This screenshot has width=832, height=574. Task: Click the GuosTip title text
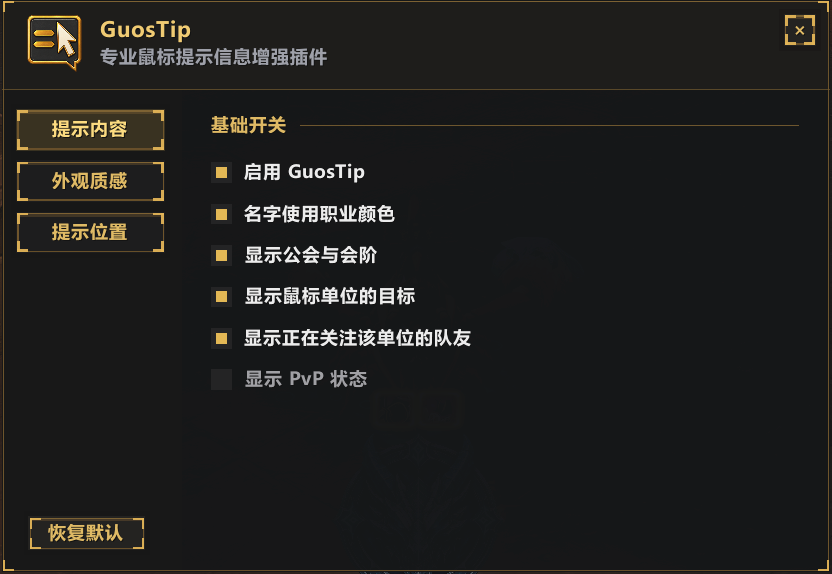click(x=145, y=30)
